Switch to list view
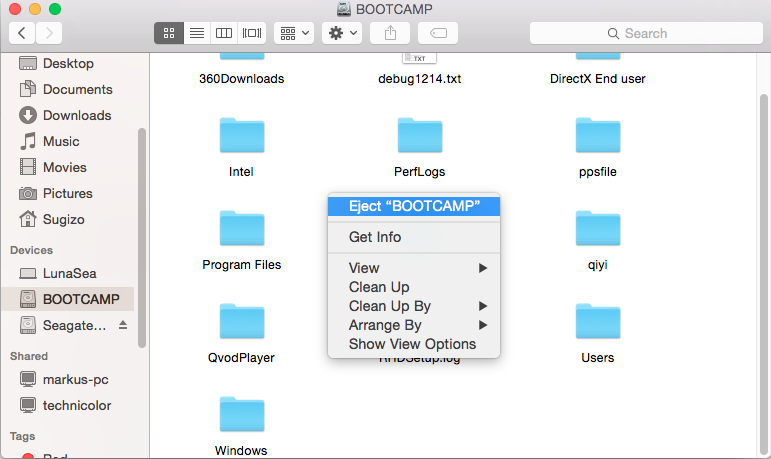 [197, 33]
